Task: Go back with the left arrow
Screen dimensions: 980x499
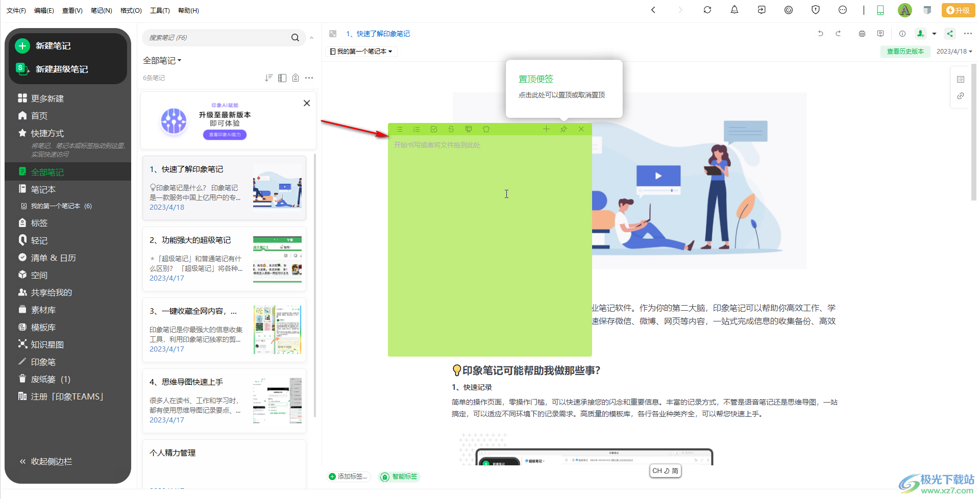Action: 653,10
